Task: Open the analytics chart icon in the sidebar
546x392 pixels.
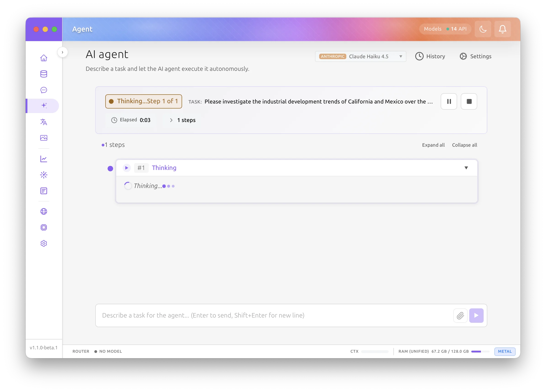Action: pyautogui.click(x=44, y=159)
